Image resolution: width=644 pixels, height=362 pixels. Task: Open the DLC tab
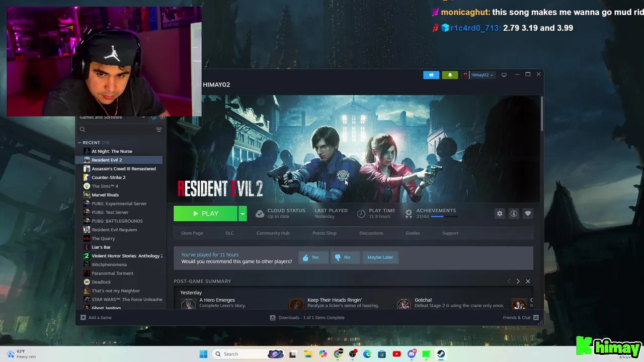[229, 233]
